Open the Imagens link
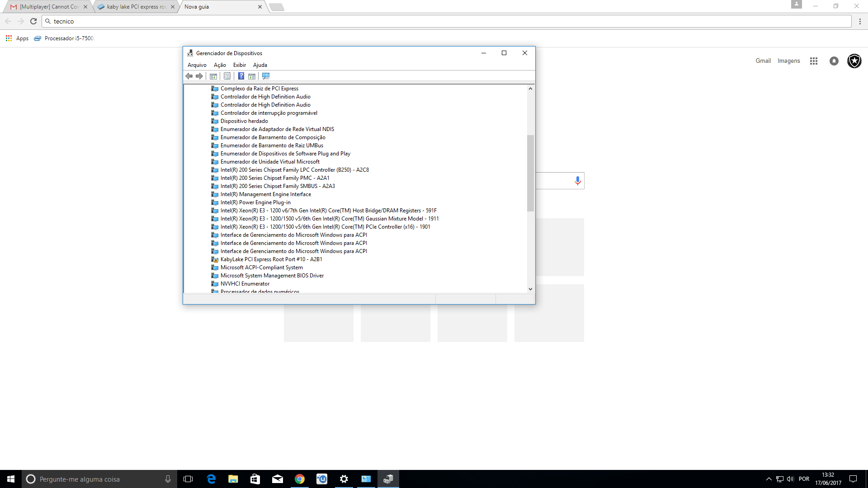Image resolution: width=868 pixels, height=488 pixels. pos(789,61)
